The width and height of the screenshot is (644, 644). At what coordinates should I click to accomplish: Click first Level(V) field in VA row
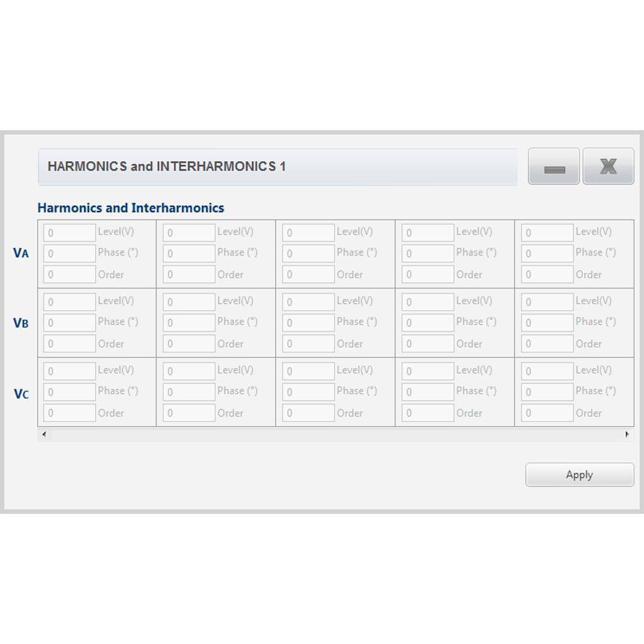(x=69, y=233)
